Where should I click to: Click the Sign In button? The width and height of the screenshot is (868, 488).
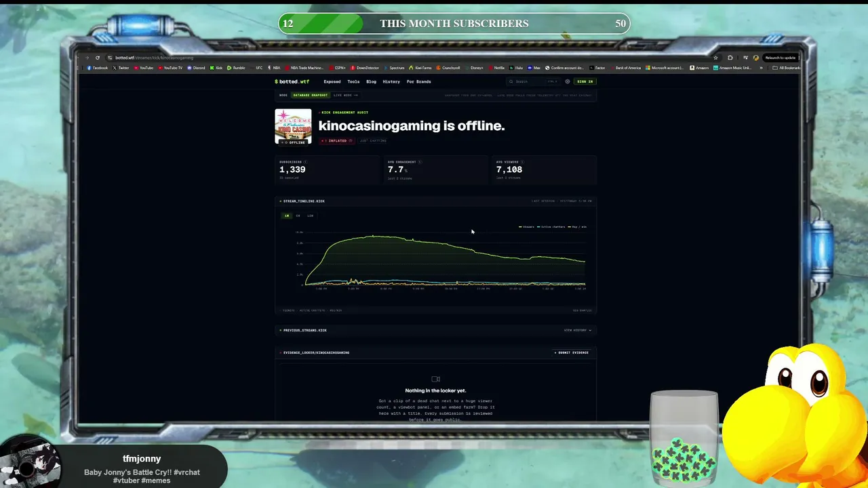point(585,81)
